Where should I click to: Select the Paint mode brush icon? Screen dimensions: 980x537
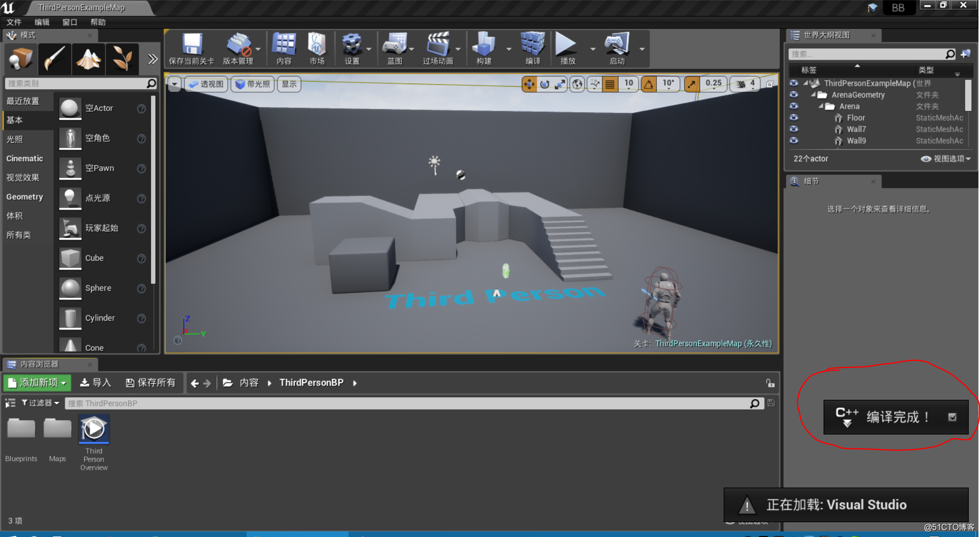(55, 59)
